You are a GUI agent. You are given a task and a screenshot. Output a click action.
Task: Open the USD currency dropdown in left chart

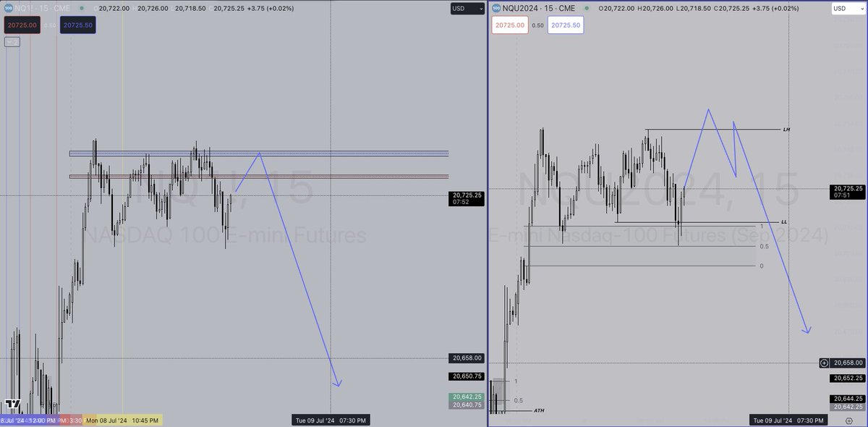[x=467, y=8]
